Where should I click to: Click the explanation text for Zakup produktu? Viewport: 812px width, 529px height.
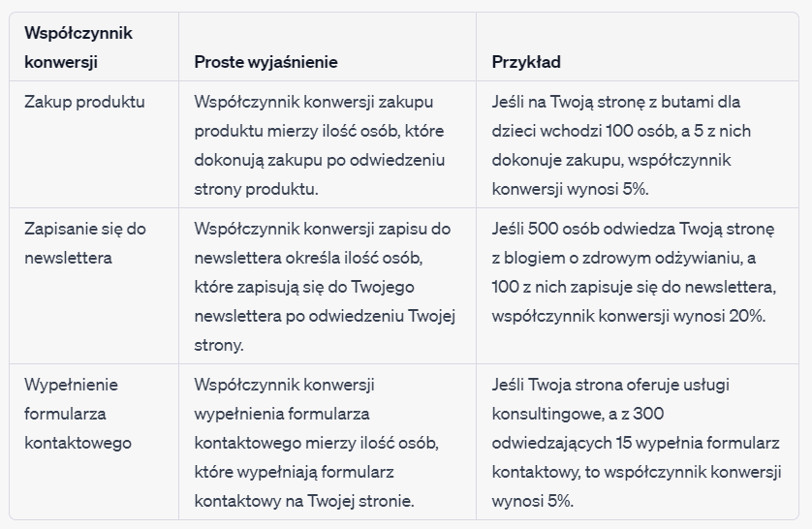(314, 145)
